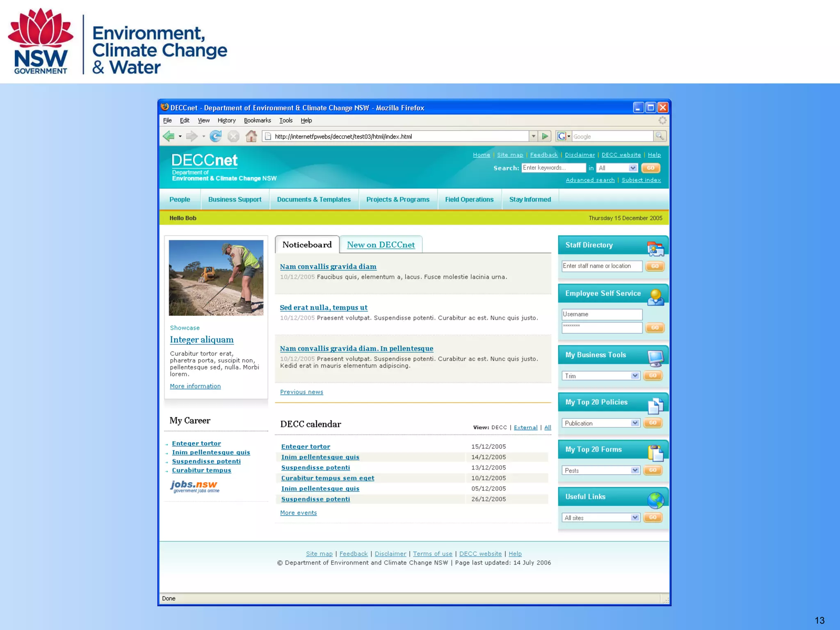Viewport: 840px width, 630px height.
Task: Open the Bookmarks menu
Action: click(257, 121)
